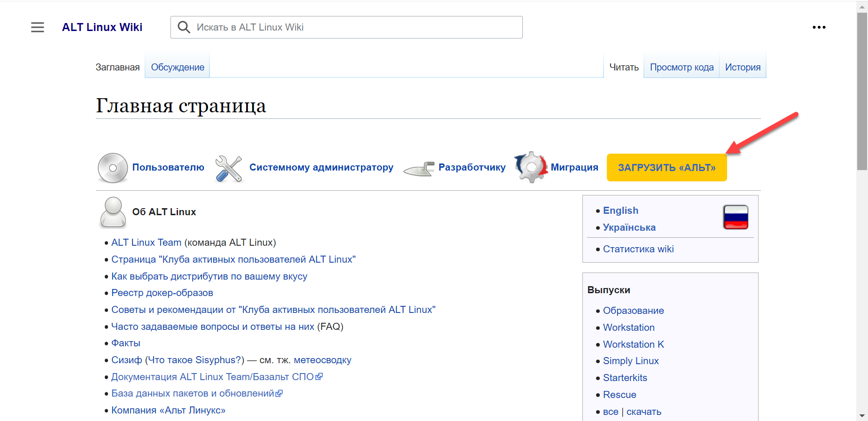Click the magnifying glass search icon
Viewport: 868px width, 421px height.
tap(184, 27)
